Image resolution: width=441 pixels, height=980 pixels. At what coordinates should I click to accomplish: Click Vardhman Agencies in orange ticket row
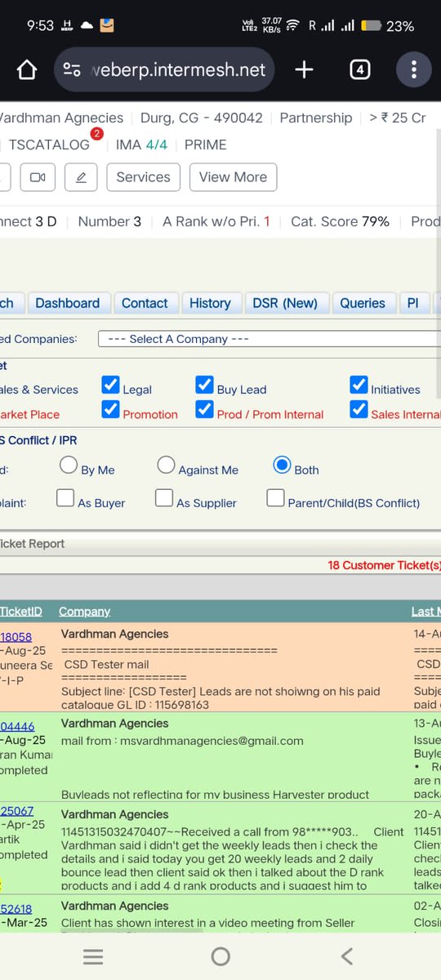coord(115,634)
